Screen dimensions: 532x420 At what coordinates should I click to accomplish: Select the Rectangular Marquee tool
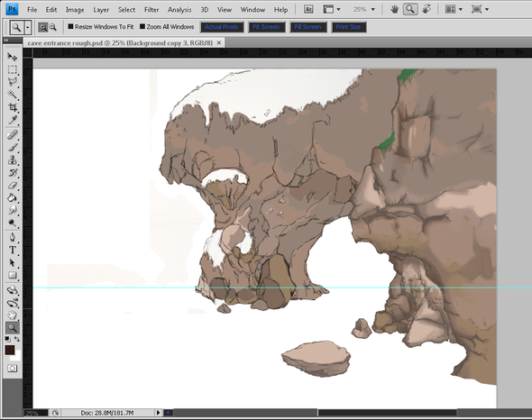pyautogui.click(x=13, y=69)
